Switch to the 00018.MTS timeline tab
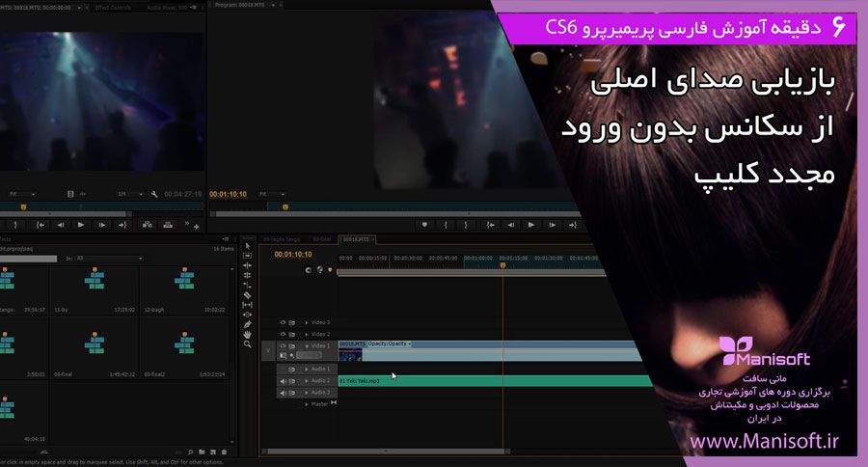The height and width of the screenshot is (467, 868). 358,239
